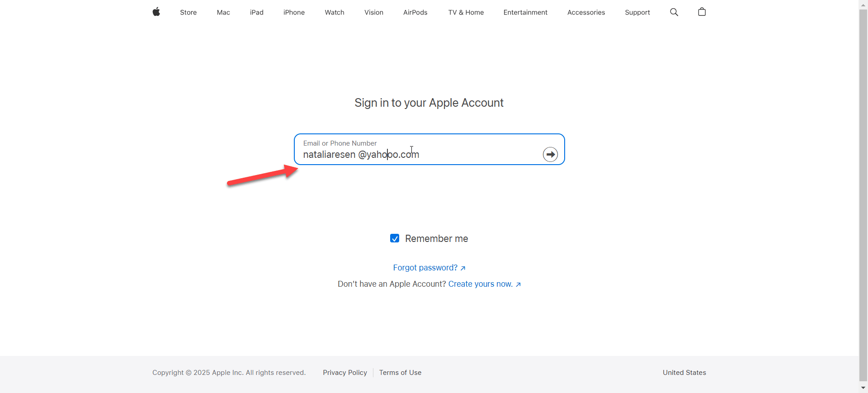
Task: Open the Entertainment menu
Action: (x=525, y=12)
